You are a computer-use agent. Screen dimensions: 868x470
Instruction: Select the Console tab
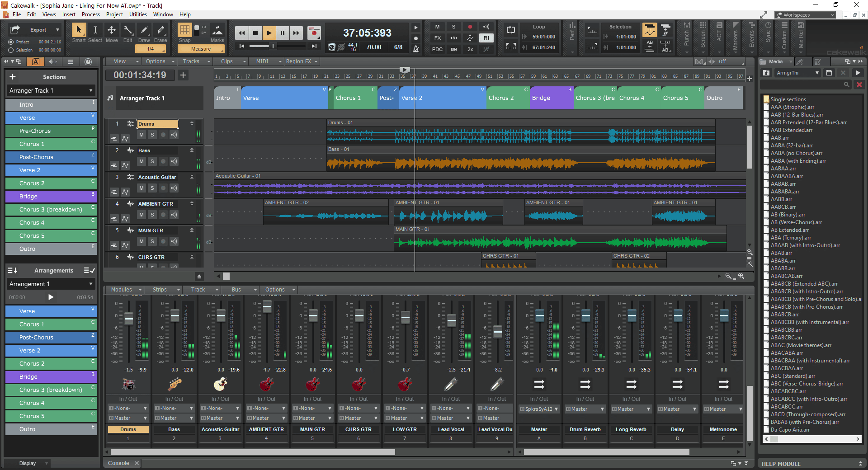(118, 463)
